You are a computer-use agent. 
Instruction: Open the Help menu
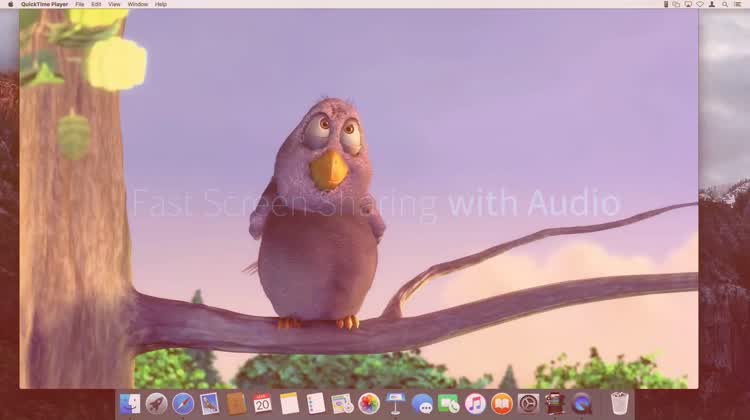(x=161, y=4)
